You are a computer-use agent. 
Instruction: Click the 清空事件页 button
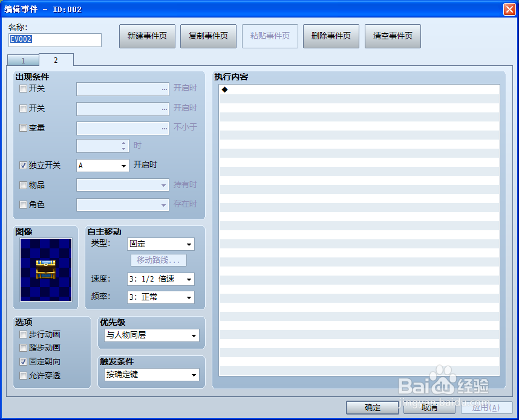click(393, 36)
